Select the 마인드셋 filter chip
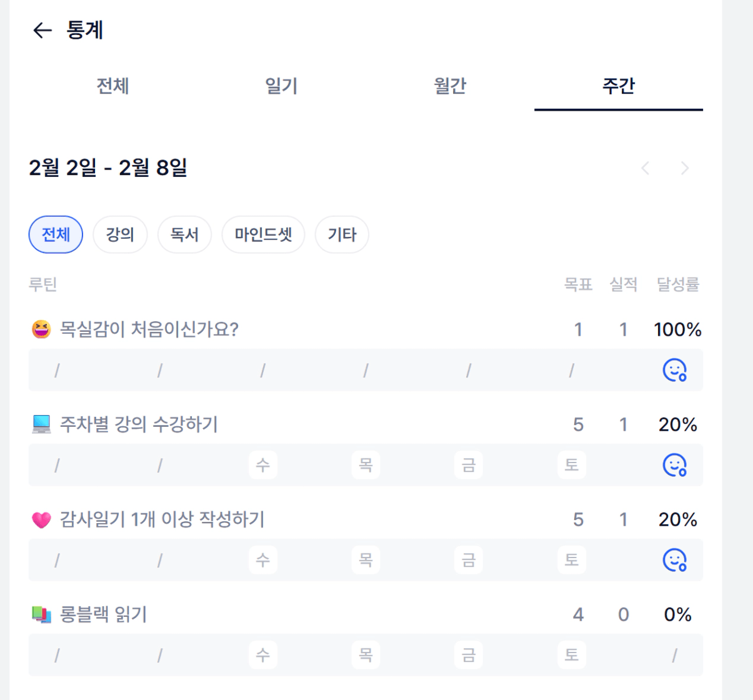753x700 pixels. tap(263, 234)
